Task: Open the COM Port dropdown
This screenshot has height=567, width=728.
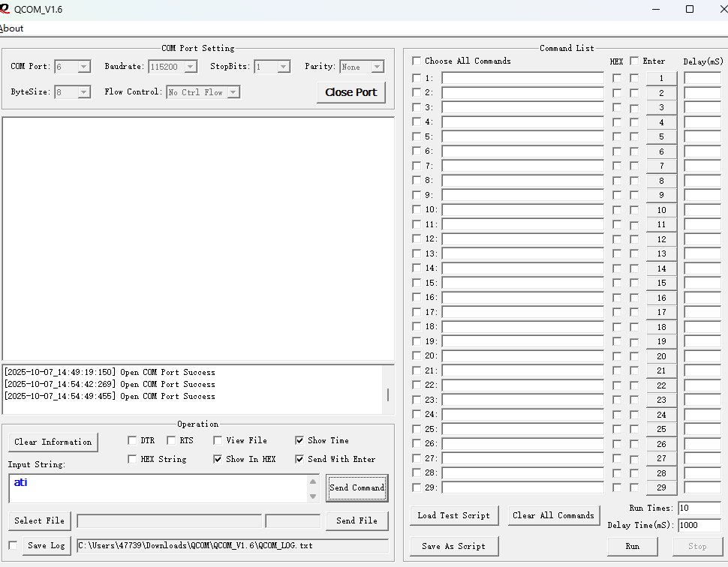Action: [x=83, y=67]
